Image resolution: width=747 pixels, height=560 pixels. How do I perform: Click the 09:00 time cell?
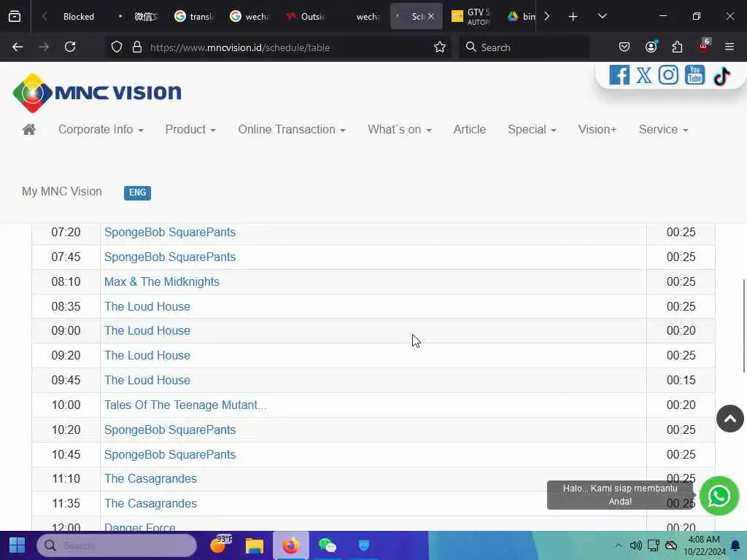coord(66,331)
